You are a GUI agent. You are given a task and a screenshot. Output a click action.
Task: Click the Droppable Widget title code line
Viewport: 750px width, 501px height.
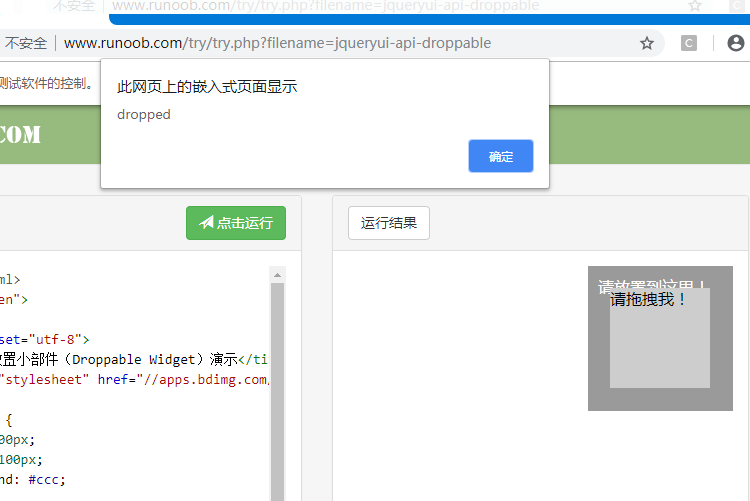[x=135, y=359]
